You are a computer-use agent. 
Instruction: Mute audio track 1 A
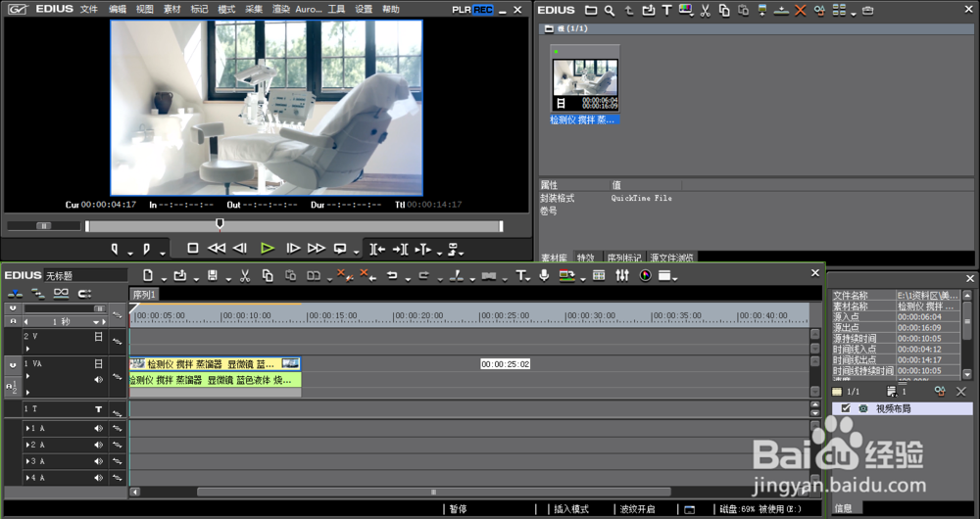click(x=98, y=429)
